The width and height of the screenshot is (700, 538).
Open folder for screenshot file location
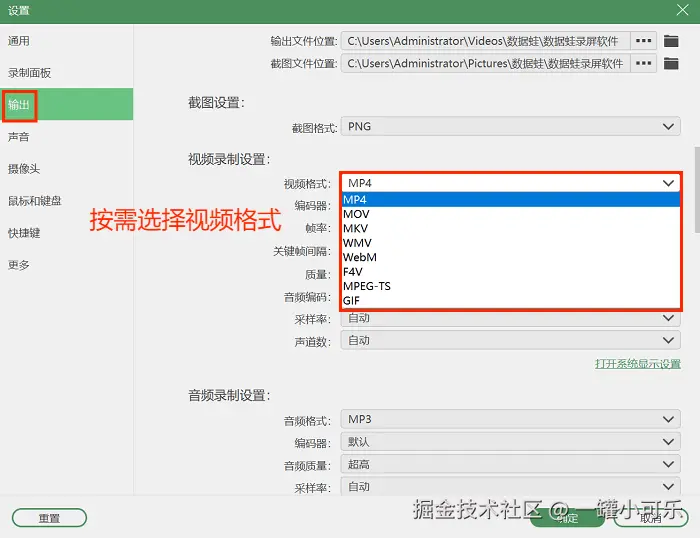click(671, 63)
